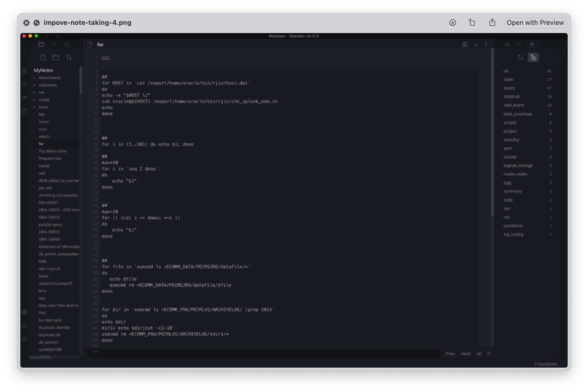Open Markup tools in Quick Look
Screen dimensions: 588x392
click(452, 23)
